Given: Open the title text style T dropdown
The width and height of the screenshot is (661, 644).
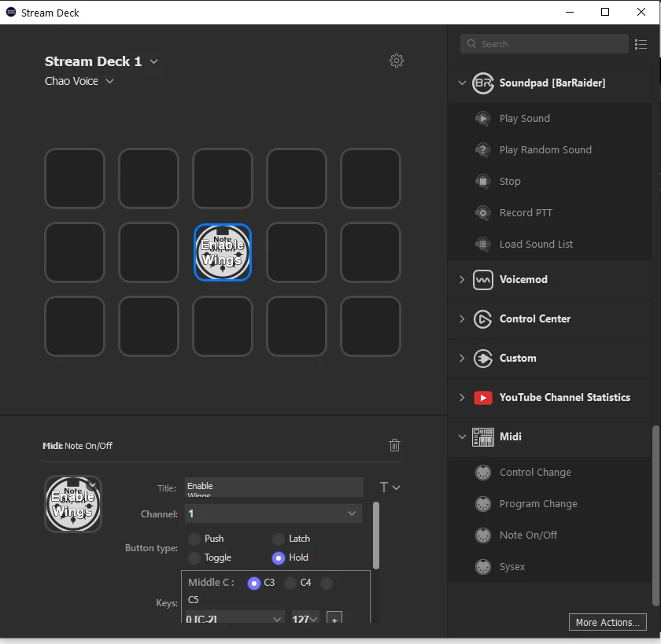Looking at the screenshot, I should tap(390, 488).
